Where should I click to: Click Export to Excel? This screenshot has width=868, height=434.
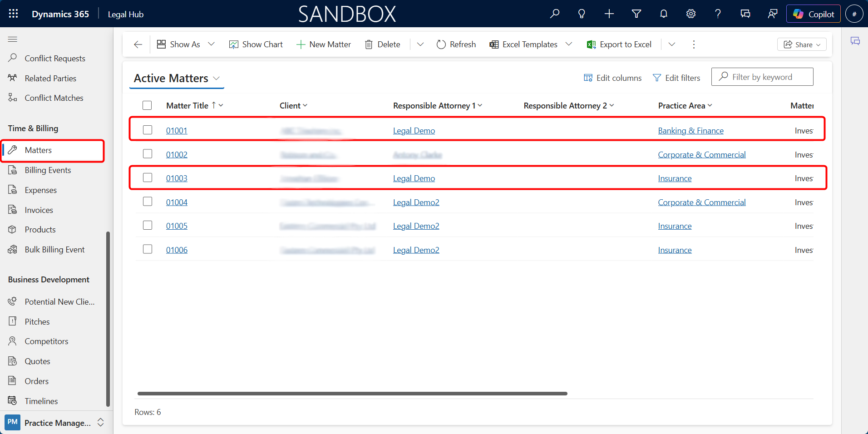[x=619, y=44]
